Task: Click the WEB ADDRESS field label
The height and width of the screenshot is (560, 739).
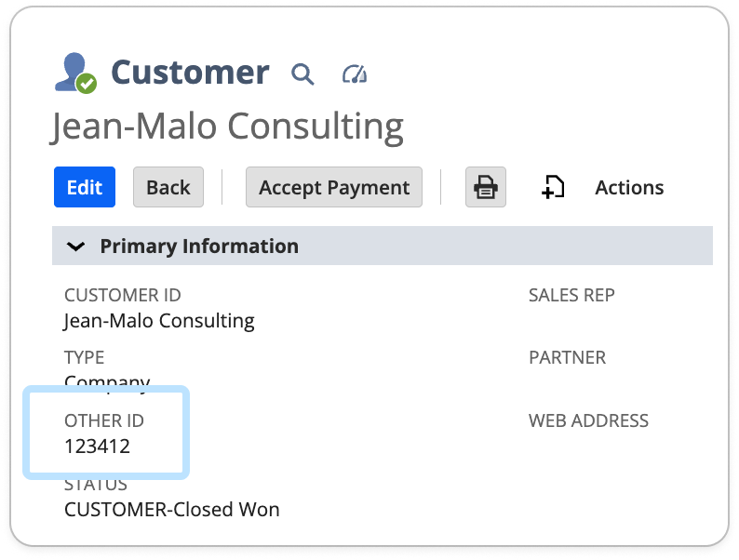Action: coord(588,420)
